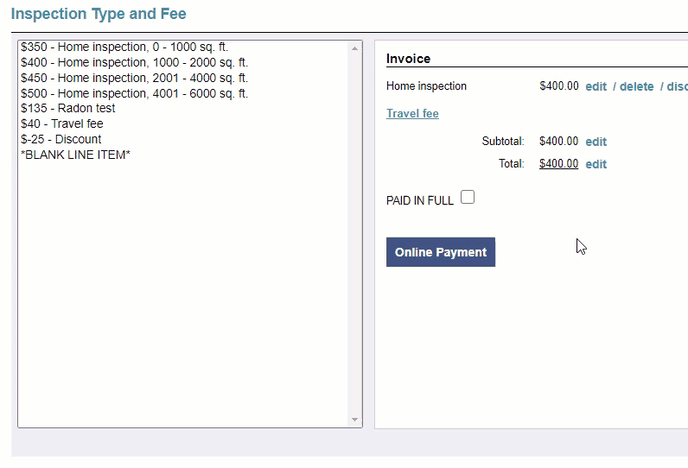Select $500 Home inspection 4001-6000 sq. ft.
688x468 pixels.
click(133, 93)
